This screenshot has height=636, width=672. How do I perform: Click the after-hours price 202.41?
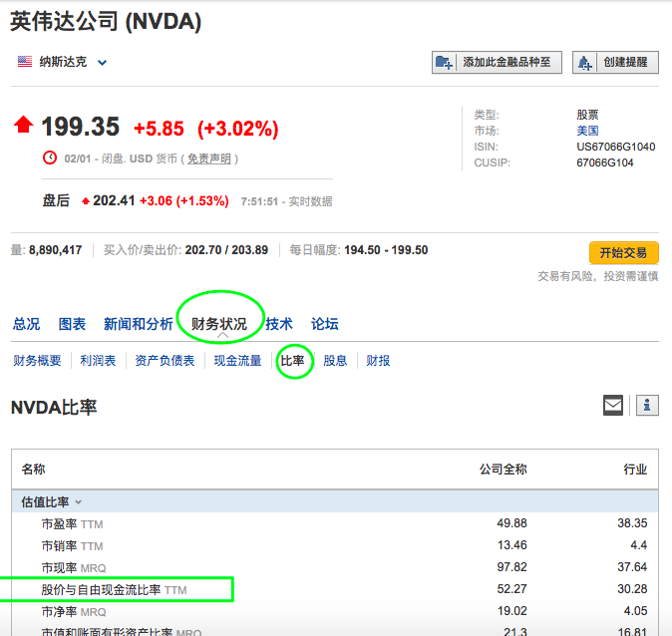click(x=114, y=200)
